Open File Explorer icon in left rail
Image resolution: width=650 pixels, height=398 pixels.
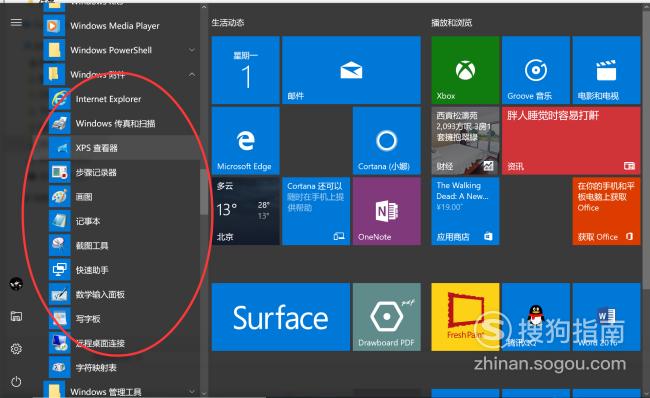point(16,317)
